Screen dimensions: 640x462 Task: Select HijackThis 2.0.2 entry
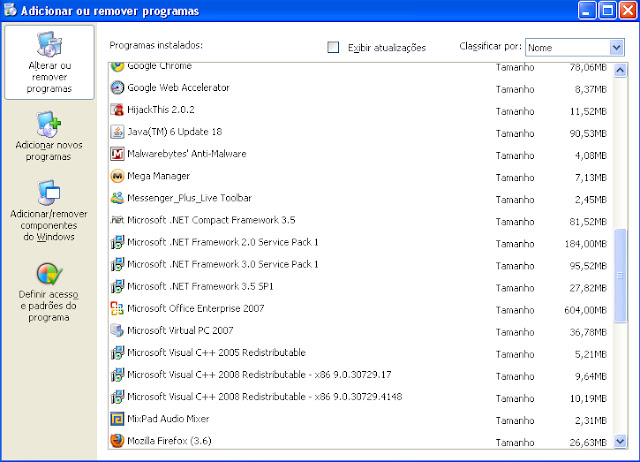pos(361,110)
